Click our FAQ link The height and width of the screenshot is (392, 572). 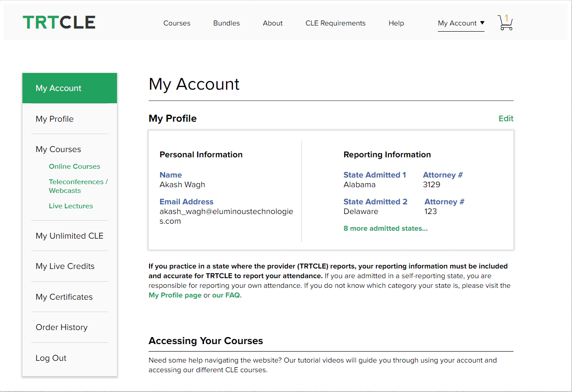coord(226,295)
